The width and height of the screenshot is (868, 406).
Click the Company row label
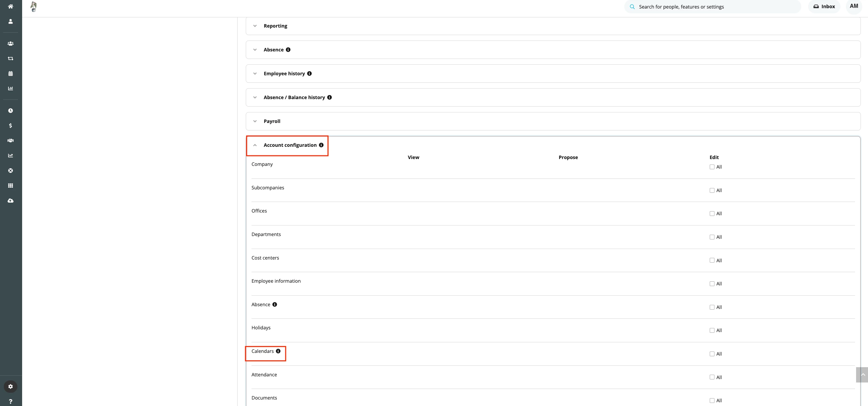(262, 164)
